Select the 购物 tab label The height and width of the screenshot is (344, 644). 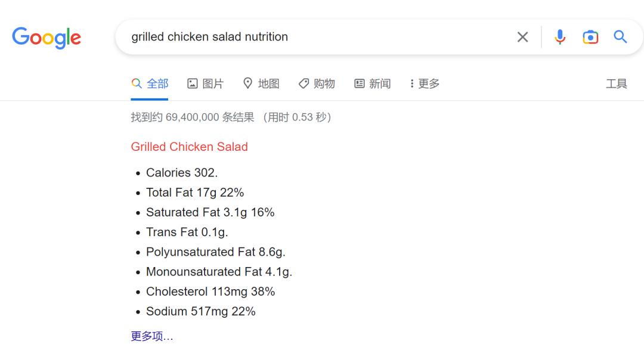point(323,83)
